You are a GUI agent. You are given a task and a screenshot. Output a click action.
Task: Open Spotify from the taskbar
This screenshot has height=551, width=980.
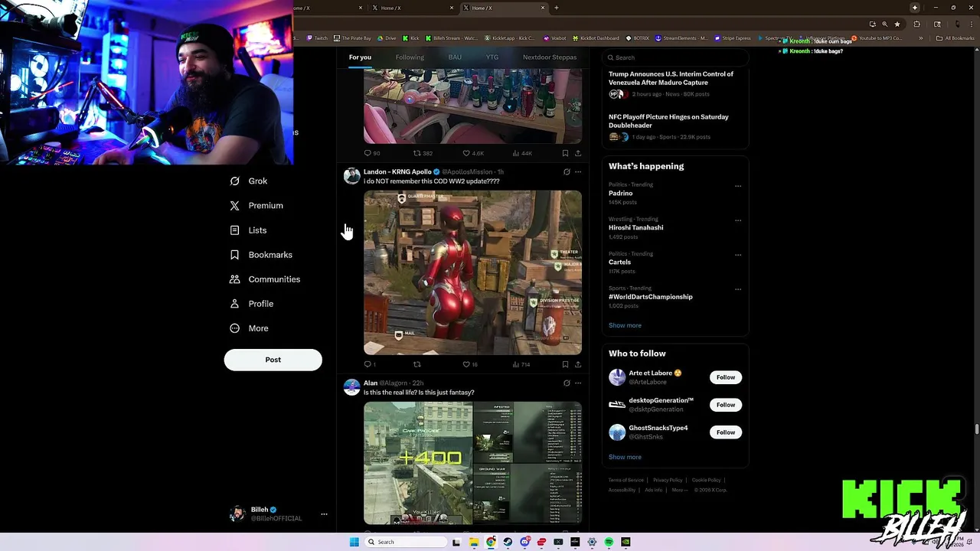tap(609, 542)
